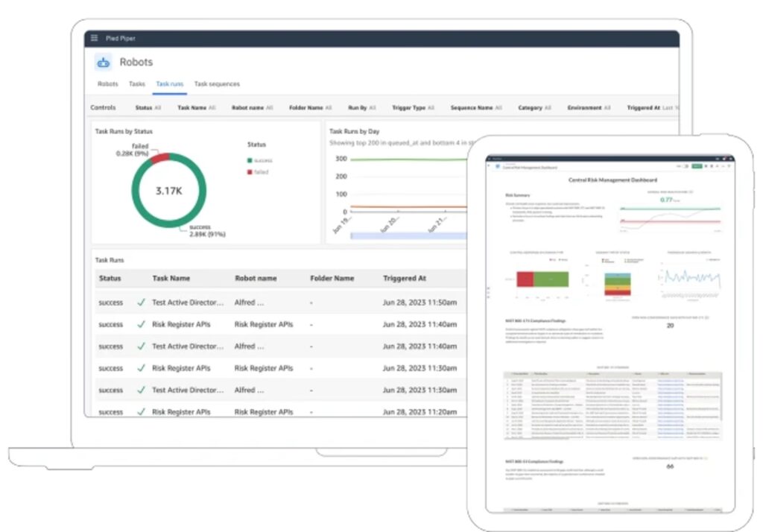Expand the Task Name filter
The width and height of the screenshot is (763, 532).
click(x=196, y=108)
